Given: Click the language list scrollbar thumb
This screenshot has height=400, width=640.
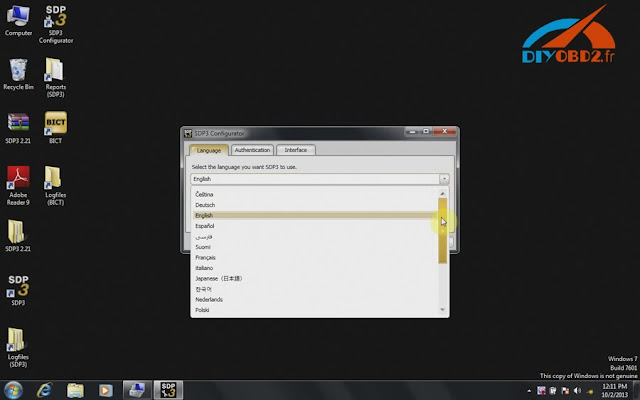Looking at the screenshot, I should coord(442,231).
